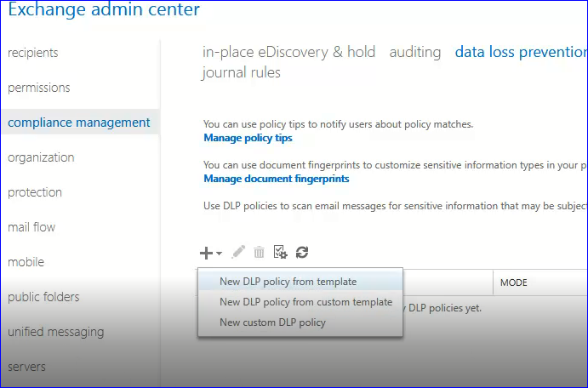Switch to in-place eDiscovery & hold tab
The width and height of the screenshot is (588, 388).
[x=288, y=52]
